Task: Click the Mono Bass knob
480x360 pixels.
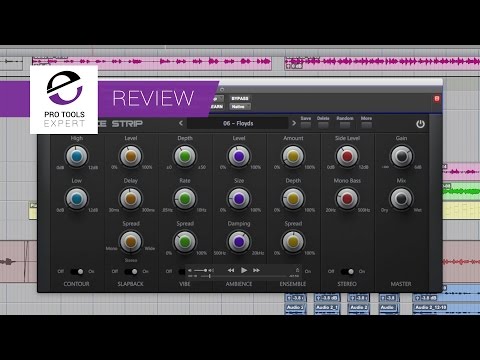Action: [347, 199]
